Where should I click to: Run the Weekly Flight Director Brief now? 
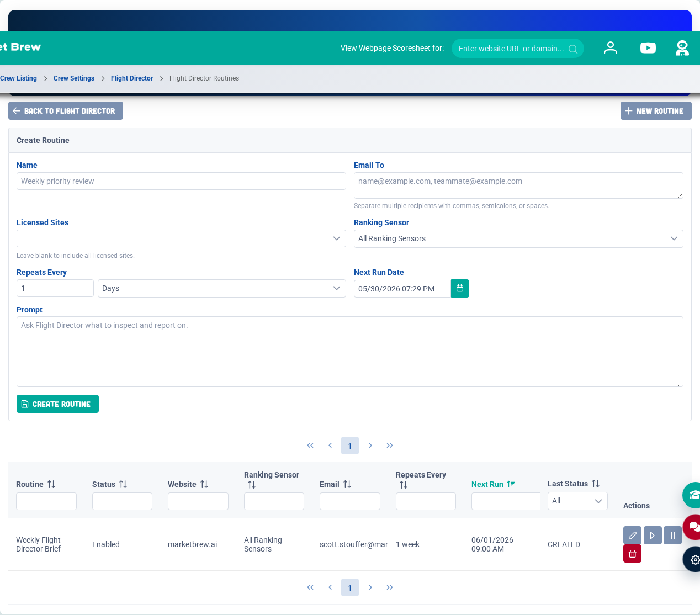[x=653, y=535]
